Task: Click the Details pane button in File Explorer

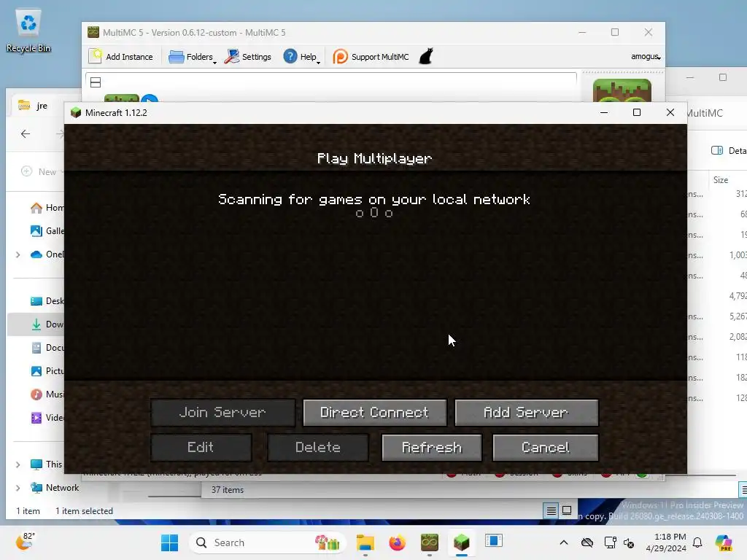Action: pyautogui.click(x=728, y=150)
